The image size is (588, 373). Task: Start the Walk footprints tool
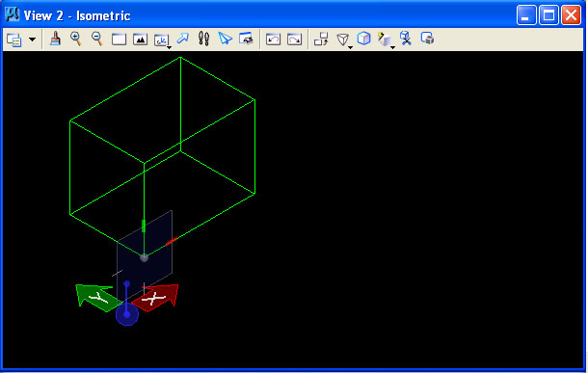[x=203, y=39]
